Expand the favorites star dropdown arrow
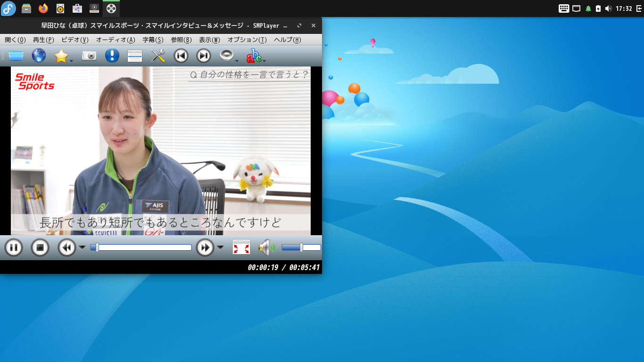Screen dimensions: 644x362 point(72,60)
